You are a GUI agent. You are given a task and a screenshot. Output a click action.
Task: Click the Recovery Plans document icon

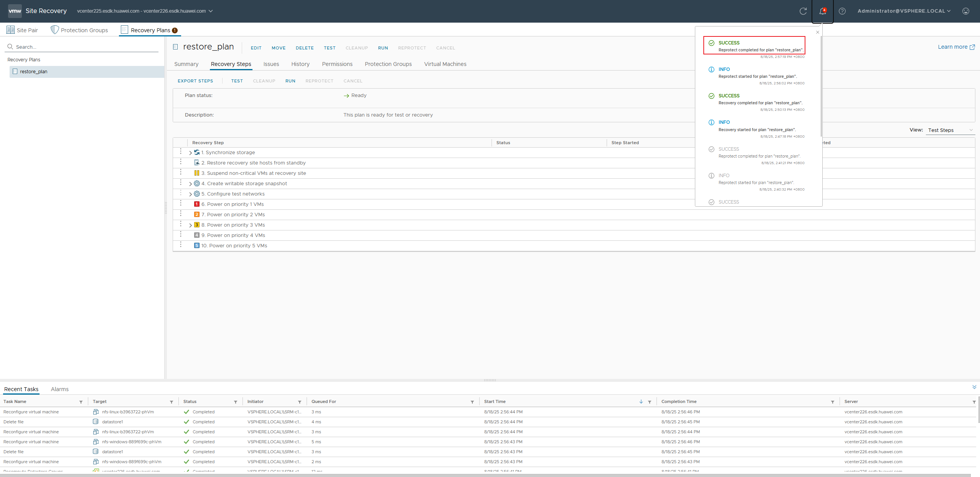tap(124, 30)
